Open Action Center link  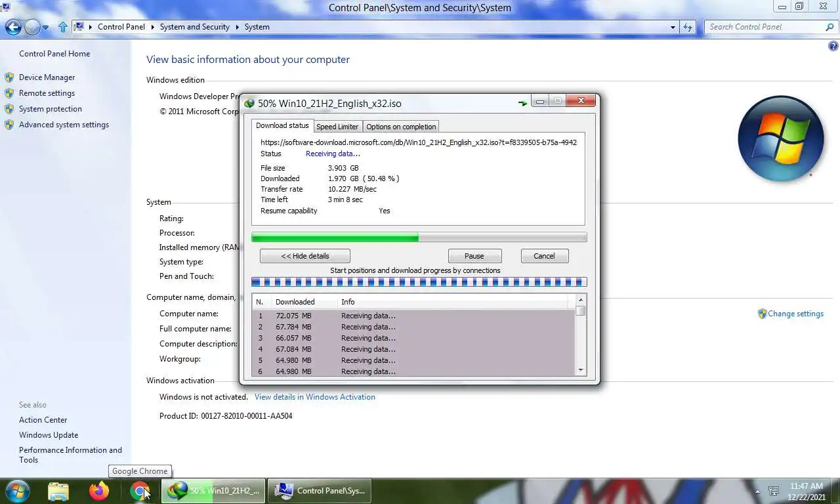[43, 420]
